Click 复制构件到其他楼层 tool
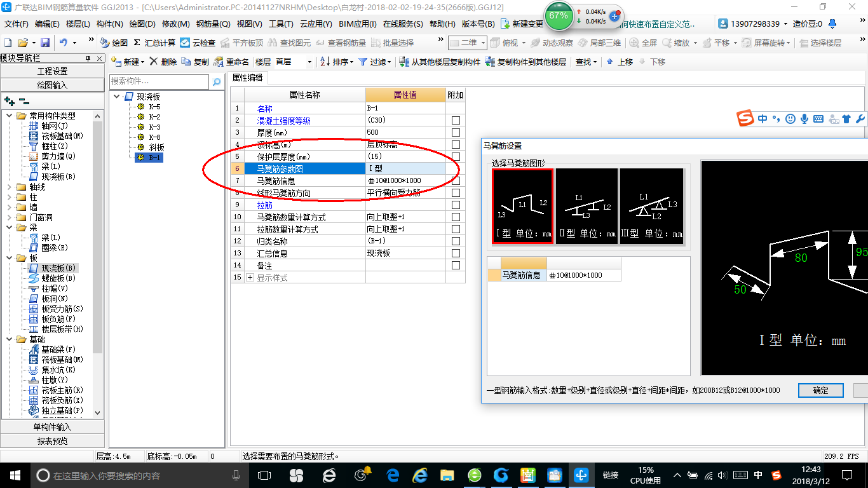 [x=526, y=62]
